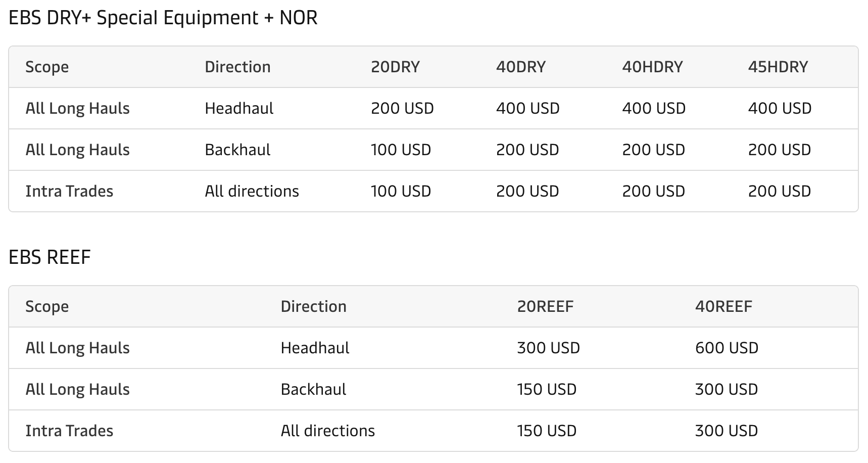
Task: Select the 20DRY column header
Action: (x=395, y=67)
